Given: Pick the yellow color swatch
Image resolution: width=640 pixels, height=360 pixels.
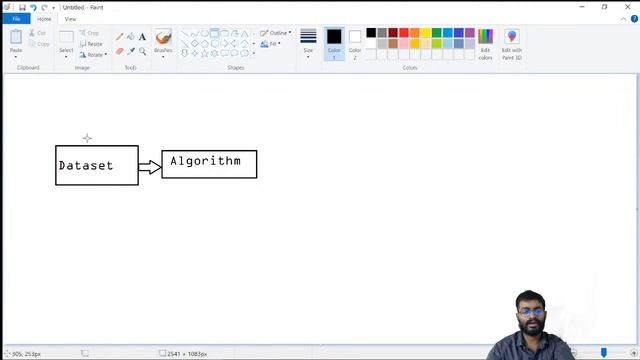Looking at the screenshot, I should (x=426, y=33).
